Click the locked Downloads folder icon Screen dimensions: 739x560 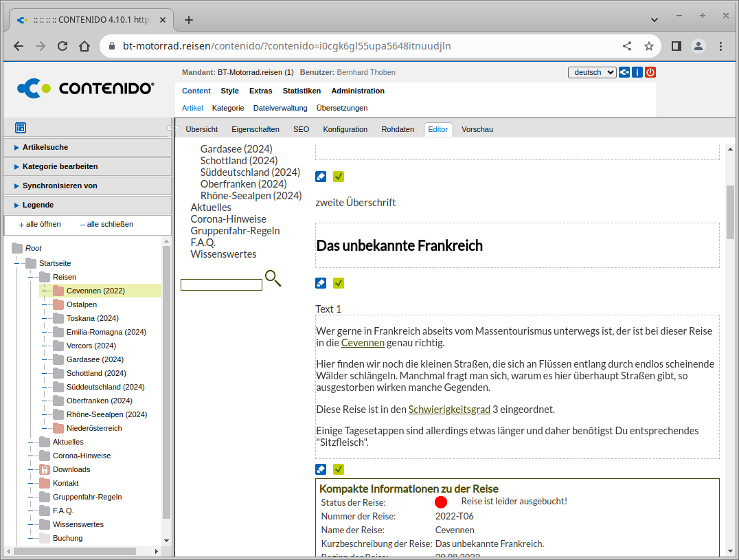coord(45,469)
